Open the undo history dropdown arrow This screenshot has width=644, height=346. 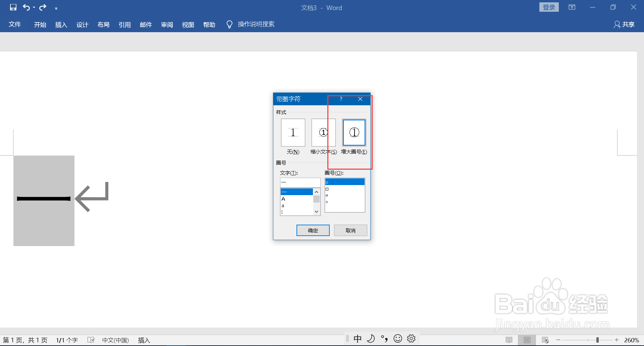(34, 8)
